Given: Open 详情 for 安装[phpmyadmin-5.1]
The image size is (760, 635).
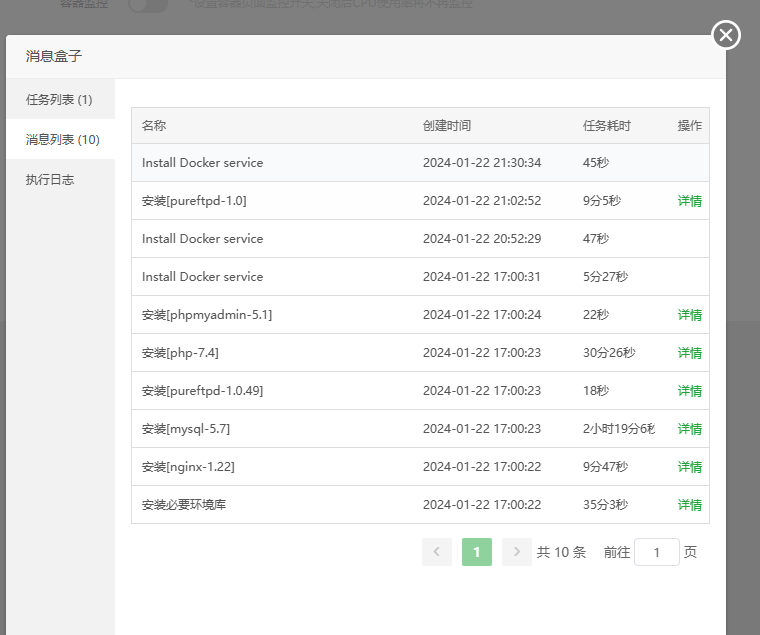Looking at the screenshot, I should pos(689,315).
